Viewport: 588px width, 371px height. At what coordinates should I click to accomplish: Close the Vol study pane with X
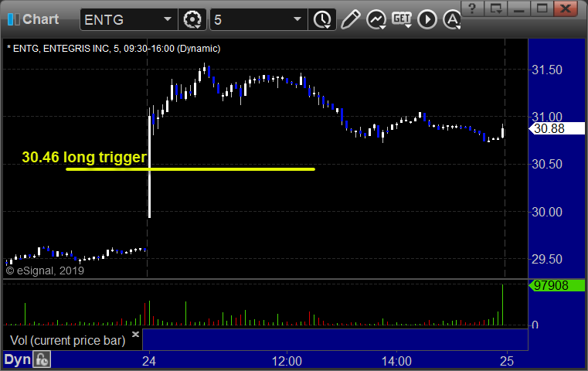click(x=135, y=334)
